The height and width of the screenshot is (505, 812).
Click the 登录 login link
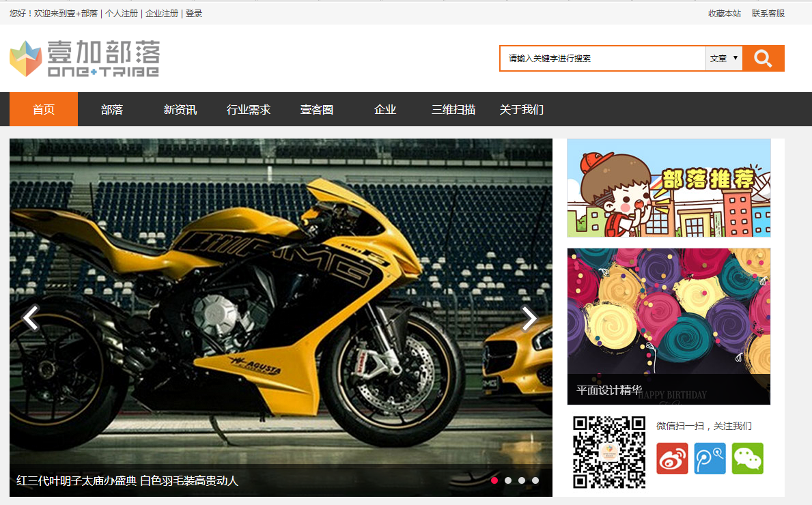pos(194,13)
